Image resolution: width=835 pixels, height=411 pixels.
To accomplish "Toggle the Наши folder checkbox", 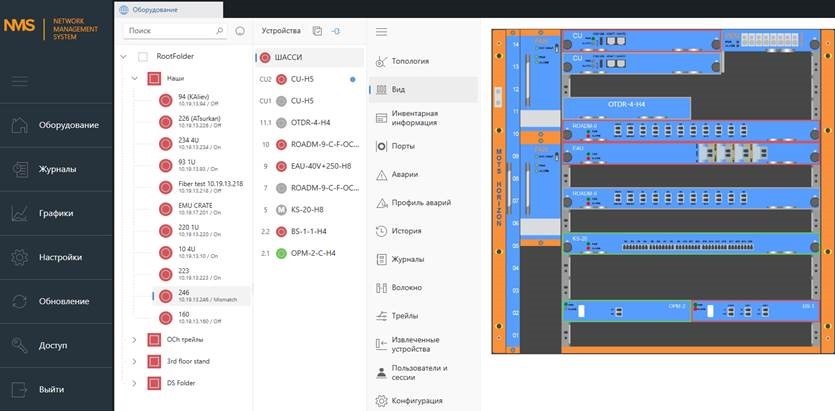I will pos(154,78).
